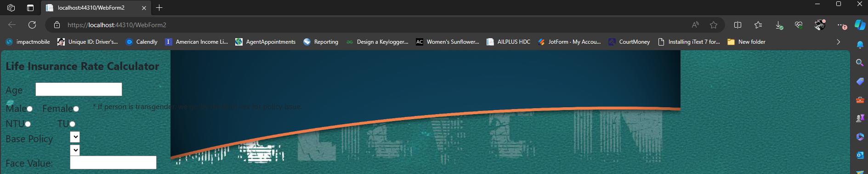Screen dimensions: 868x174
Task: Open sidebar Games chess icon
Action: point(860,118)
